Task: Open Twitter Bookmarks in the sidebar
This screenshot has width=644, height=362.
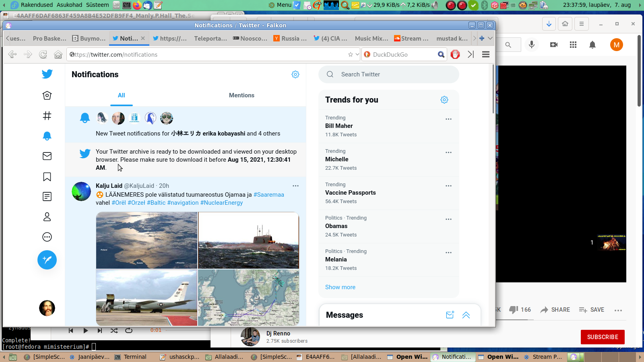Action: [x=47, y=177]
